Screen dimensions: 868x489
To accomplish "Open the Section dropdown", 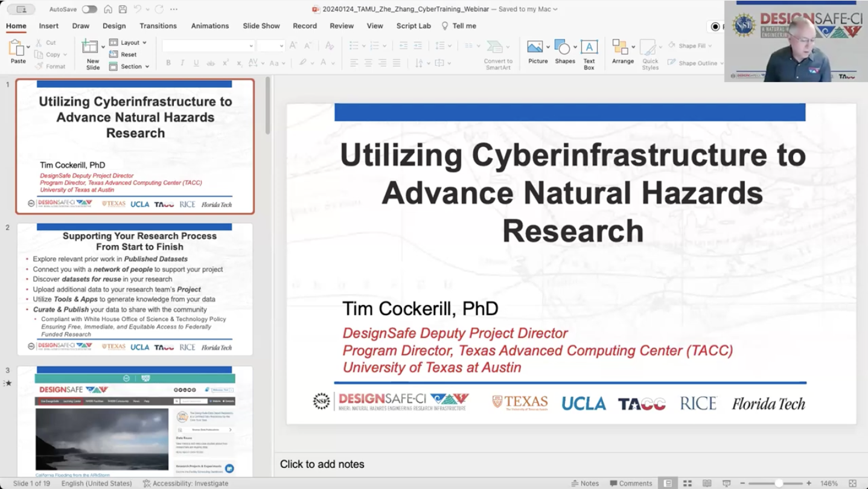I will point(129,66).
